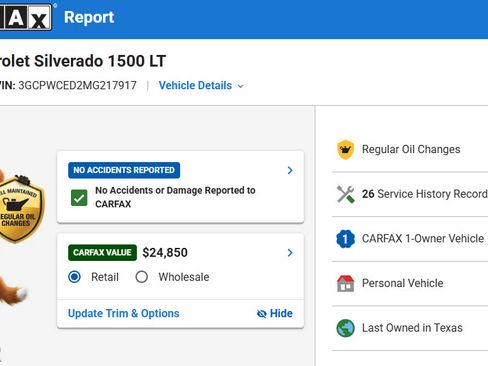Click the $24,850 value amount
488x366 pixels.
click(x=165, y=253)
